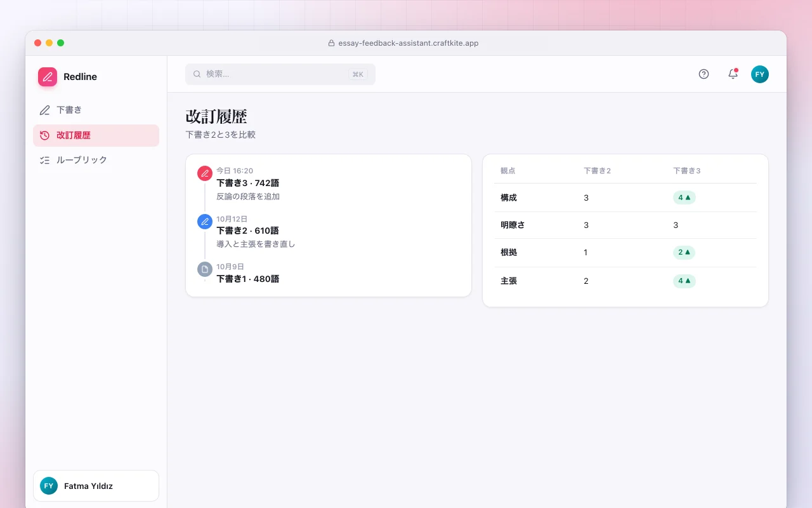Open Fatma Yıldız profile card
The width and height of the screenshot is (812, 508).
96,486
